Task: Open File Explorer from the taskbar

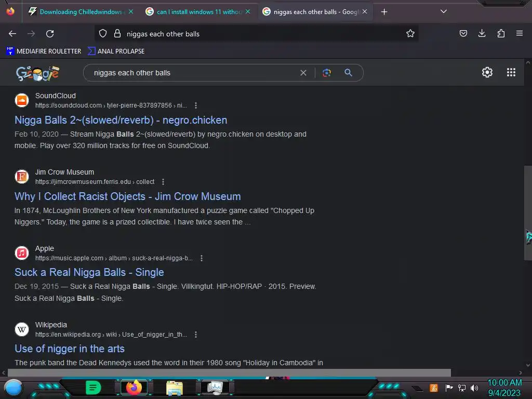Action: click(x=175, y=388)
